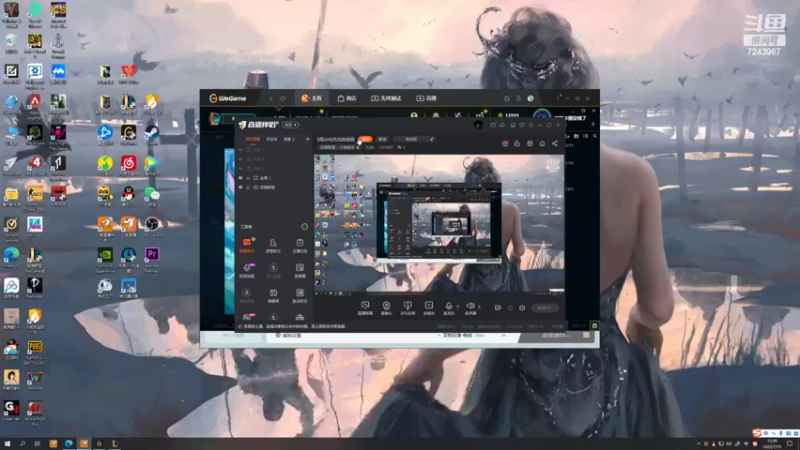
Task: Open WPS Office desktop shortcut
Action: click(129, 74)
